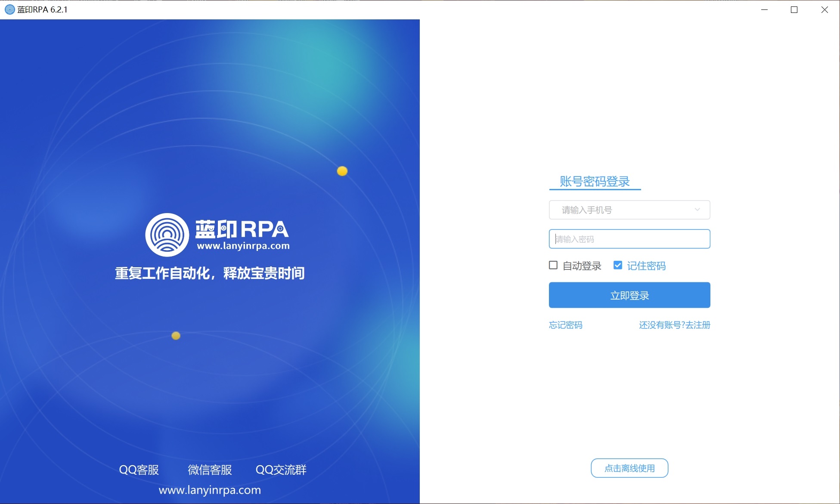Maximize the application window

pyautogui.click(x=794, y=9)
